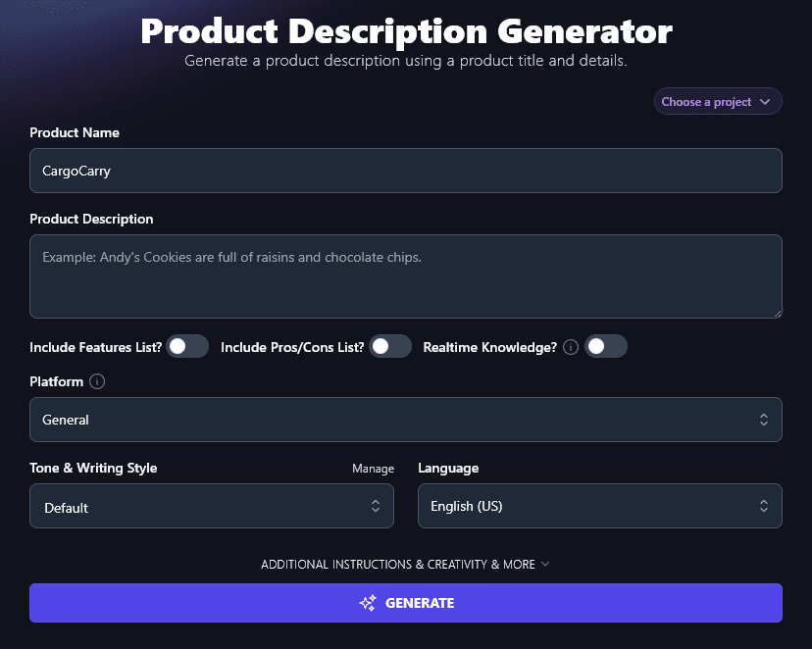Click the stepper arrows on the Platform dropdown
The width and height of the screenshot is (812, 649).
[x=763, y=419]
